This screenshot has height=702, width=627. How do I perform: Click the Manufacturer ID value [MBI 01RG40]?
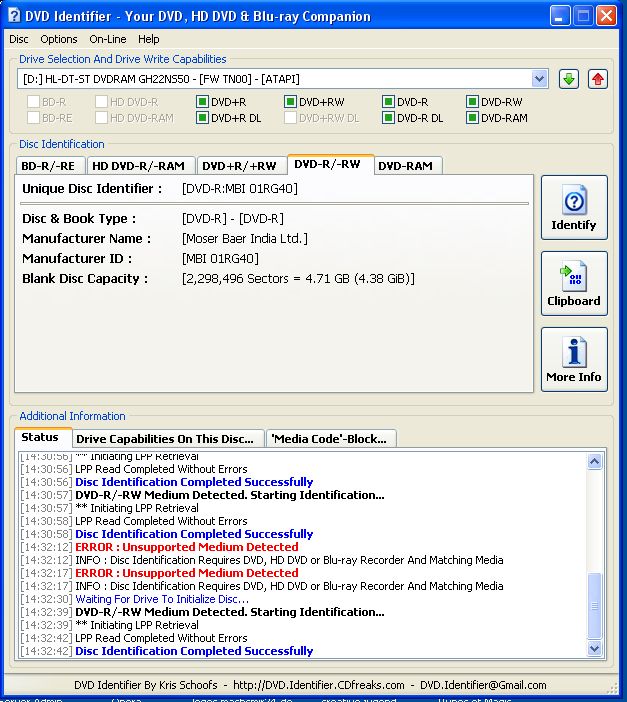[x=220, y=258]
